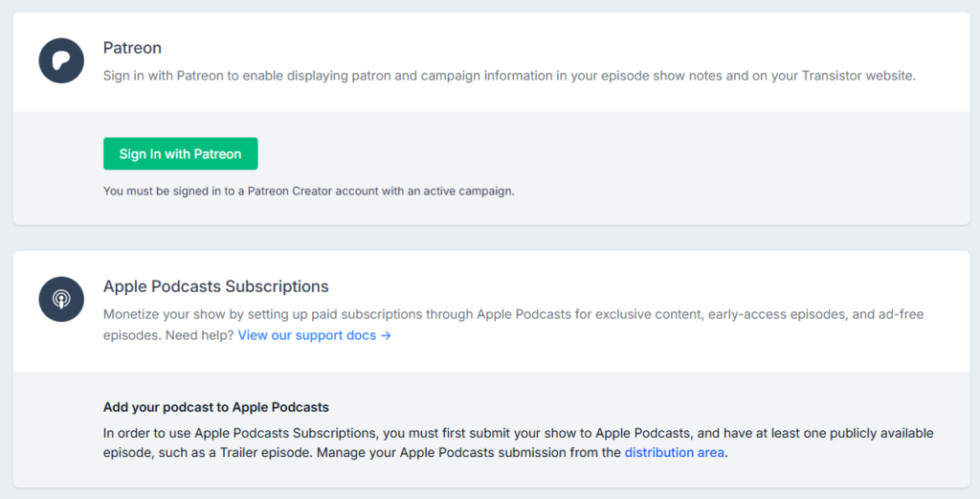Click the 'You must be signed in' note
This screenshot has width=980, height=499.
309,192
